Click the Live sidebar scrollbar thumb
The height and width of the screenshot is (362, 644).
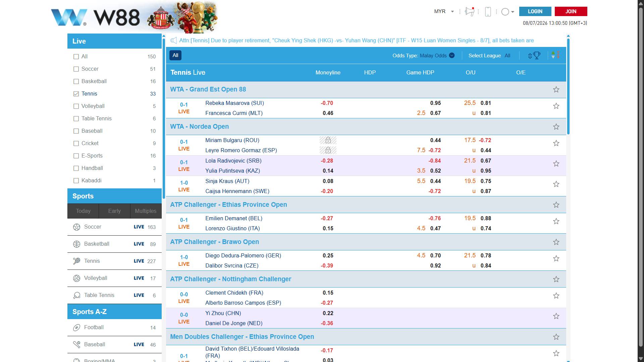pos(164,118)
